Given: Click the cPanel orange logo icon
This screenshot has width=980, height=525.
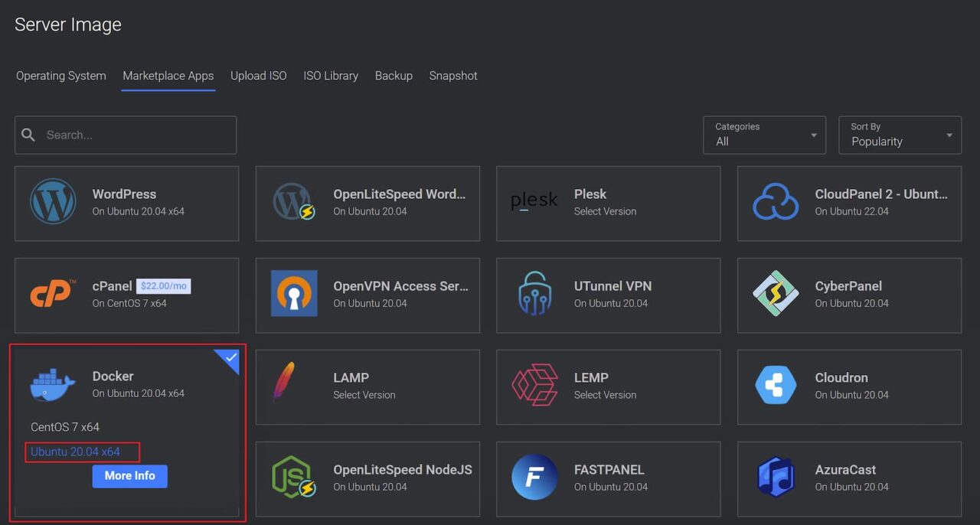Looking at the screenshot, I should click(53, 294).
